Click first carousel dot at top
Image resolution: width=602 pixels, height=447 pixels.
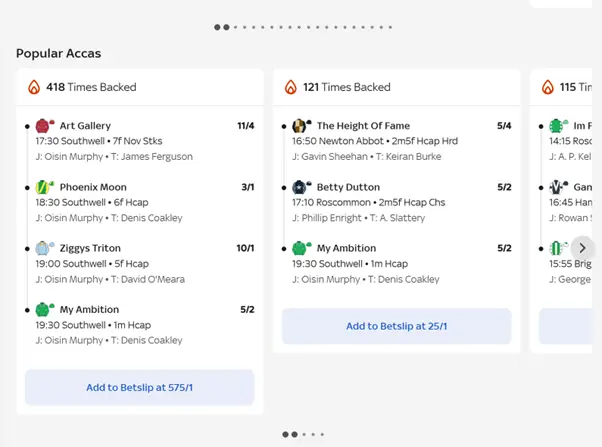[217, 28]
